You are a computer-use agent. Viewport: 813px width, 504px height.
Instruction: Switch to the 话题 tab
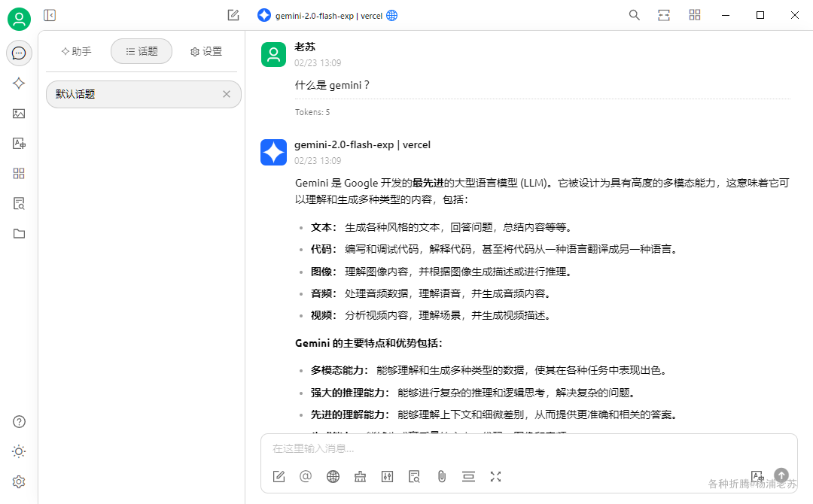142,51
